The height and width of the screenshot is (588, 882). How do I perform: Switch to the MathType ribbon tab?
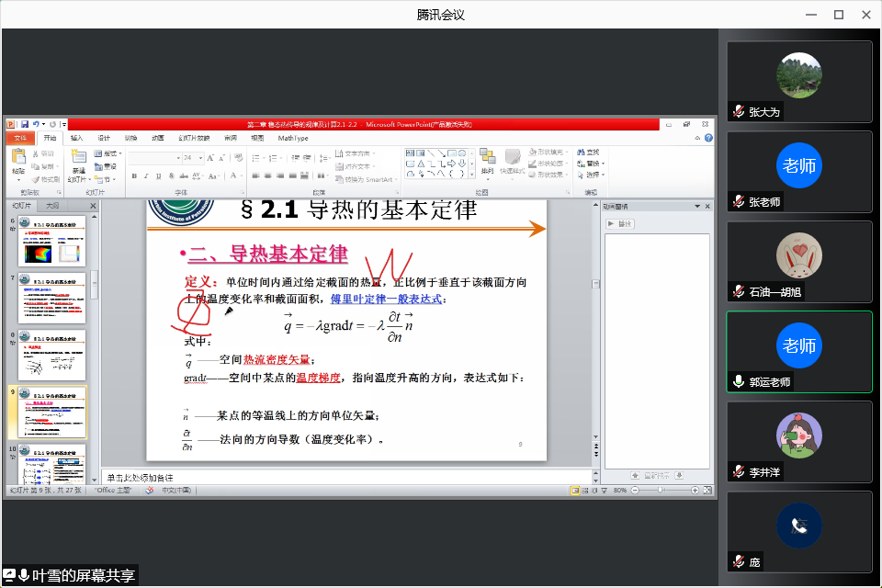point(293,138)
